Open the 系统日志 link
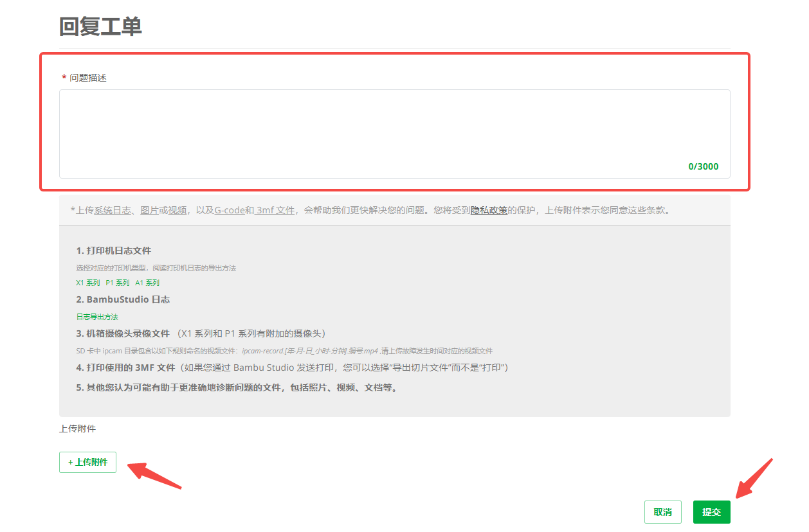Image resolution: width=809 pixels, height=532 pixels. (113, 210)
